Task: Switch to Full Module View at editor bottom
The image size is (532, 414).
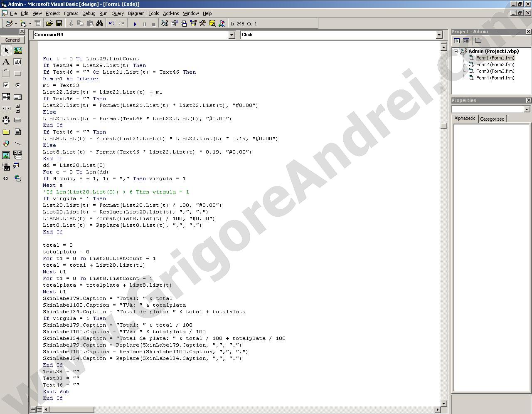Action: click(x=39, y=409)
